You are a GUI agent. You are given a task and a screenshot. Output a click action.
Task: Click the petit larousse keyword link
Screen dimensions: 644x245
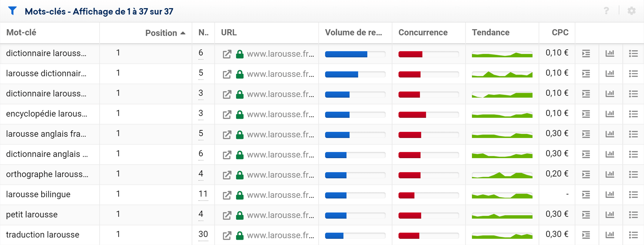32,214
